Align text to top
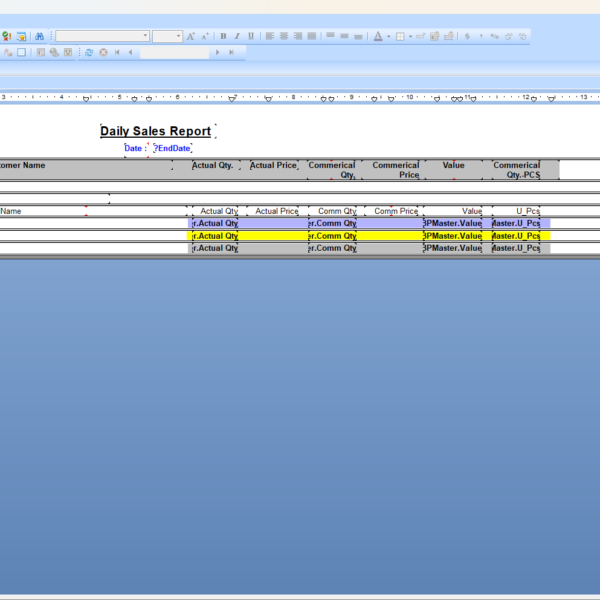Screen dimensions: 600x600 coord(331,36)
